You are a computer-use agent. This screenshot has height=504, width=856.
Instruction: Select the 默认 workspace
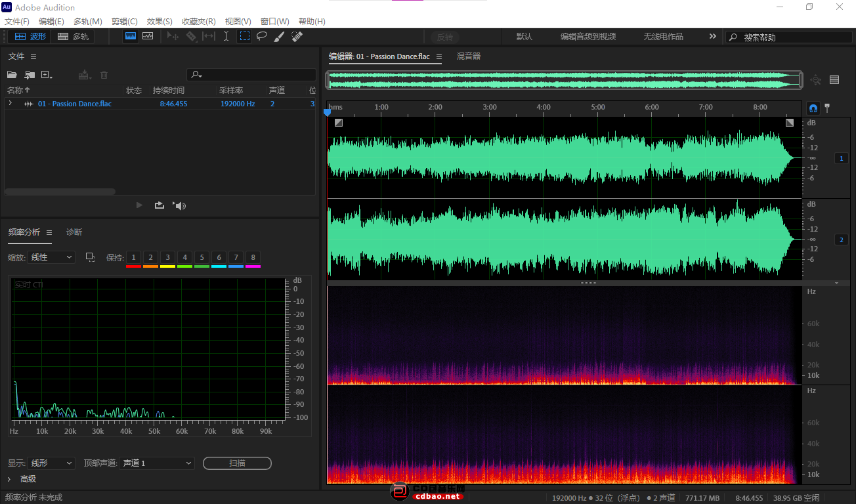(x=524, y=37)
